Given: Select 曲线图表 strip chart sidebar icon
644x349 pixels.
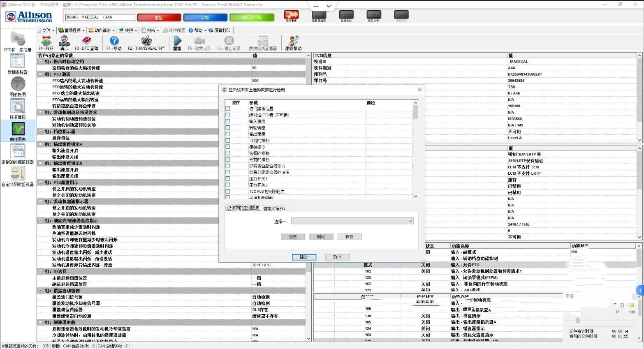Looking at the screenshot, I should pos(18,129).
